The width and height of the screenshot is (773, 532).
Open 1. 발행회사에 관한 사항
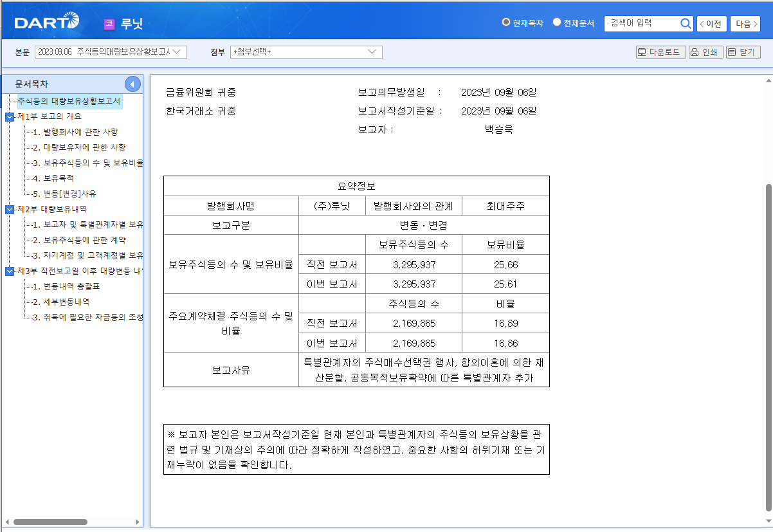coord(75,132)
